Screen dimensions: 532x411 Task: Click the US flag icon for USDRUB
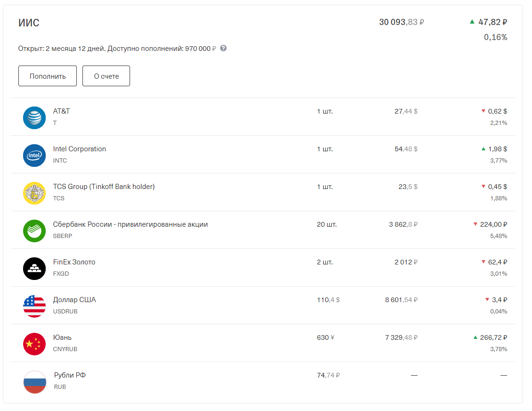(x=34, y=306)
